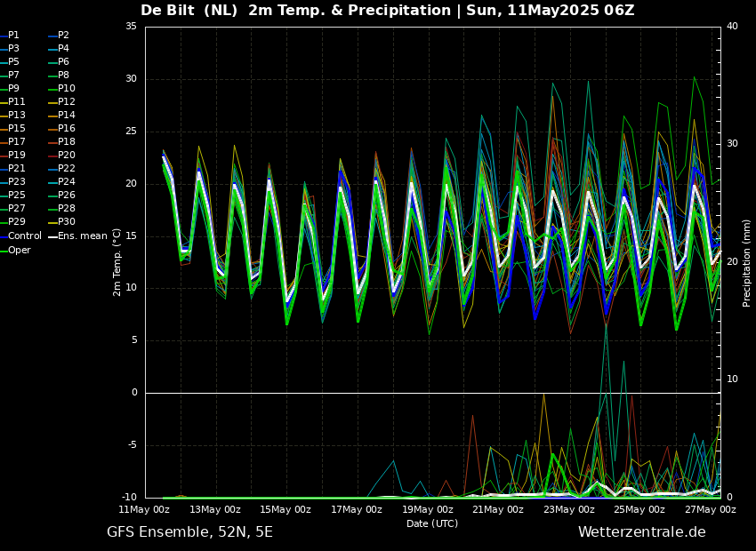The image size is (756, 551).
Task: Select the P11 legend label
Action: (x=16, y=101)
